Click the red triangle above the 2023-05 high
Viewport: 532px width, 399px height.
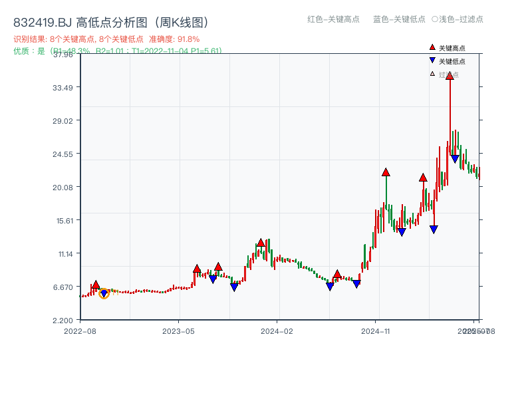pos(197,268)
